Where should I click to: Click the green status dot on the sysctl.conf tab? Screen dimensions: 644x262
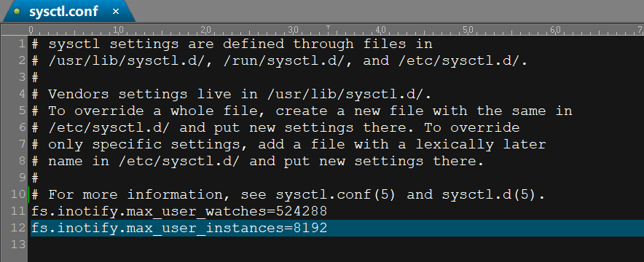17,12
